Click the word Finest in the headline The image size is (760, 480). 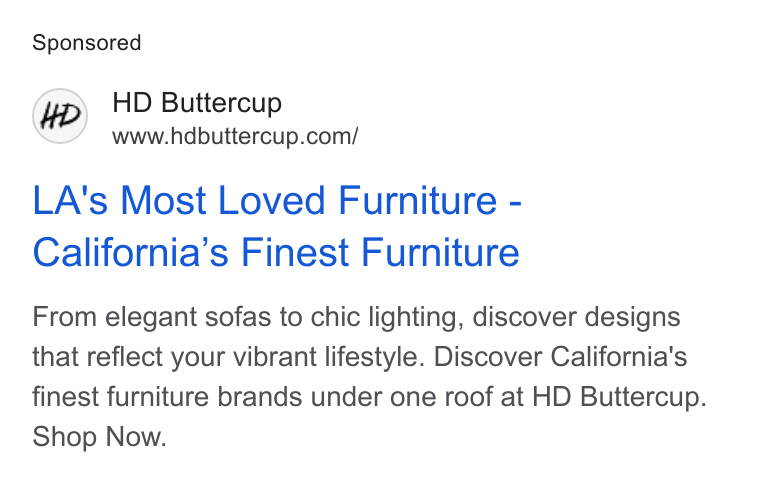click(x=295, y=252)
